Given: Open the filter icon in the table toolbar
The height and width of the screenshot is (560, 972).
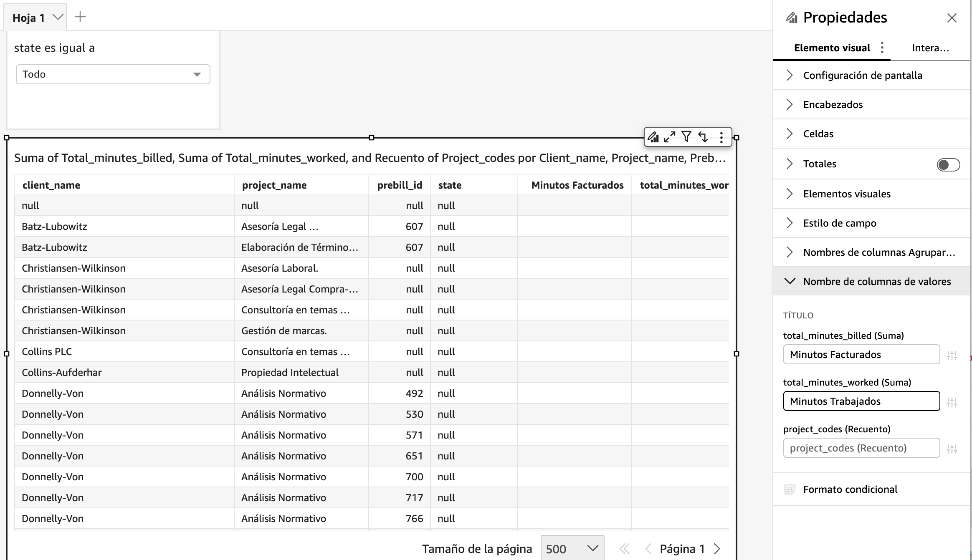Looking at the screenshot, I should pos(686,136).
